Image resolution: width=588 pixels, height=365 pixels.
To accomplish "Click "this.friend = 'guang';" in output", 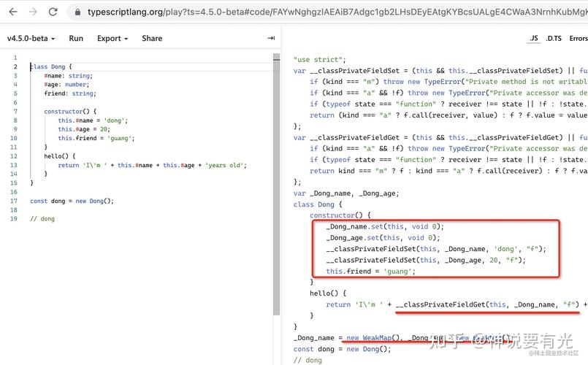I will click(x=371, y=272).
